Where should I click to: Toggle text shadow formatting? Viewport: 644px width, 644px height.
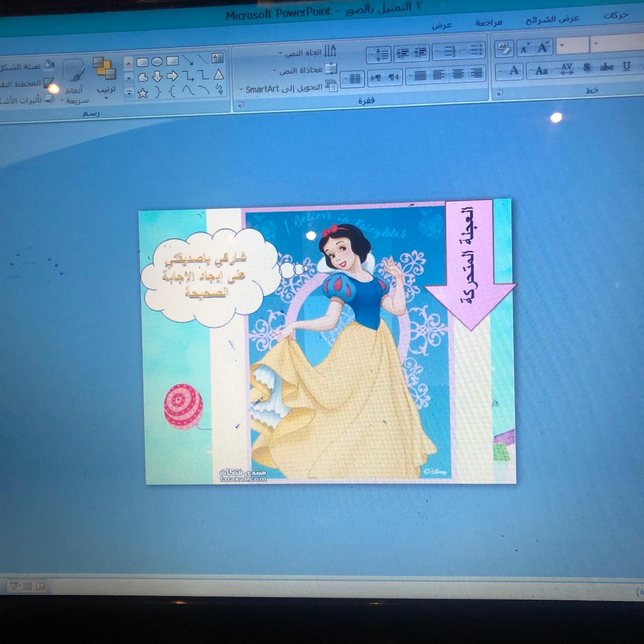click(x=587, y=68)
